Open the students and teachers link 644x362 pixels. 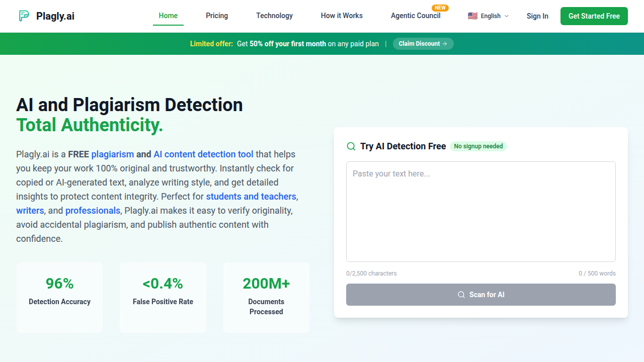coord(251,197)
